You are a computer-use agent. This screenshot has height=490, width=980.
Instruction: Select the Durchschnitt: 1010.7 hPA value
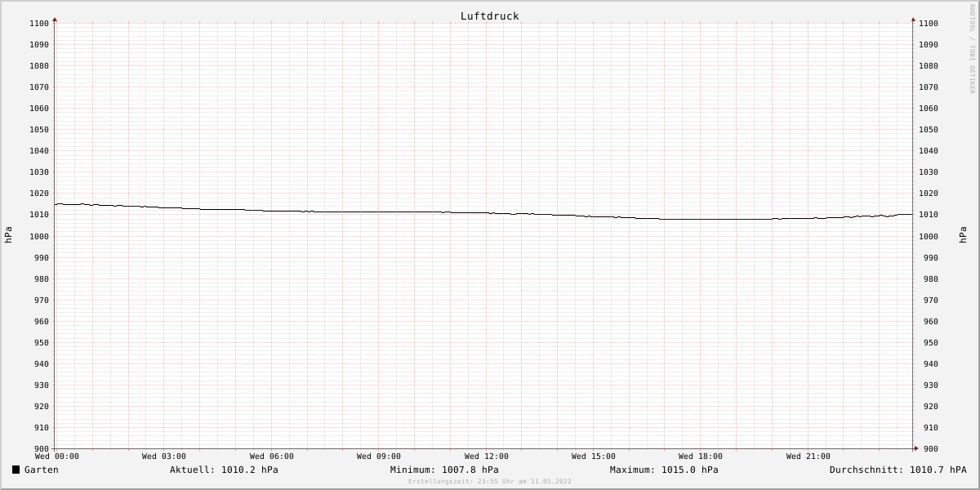tap(898, 470)
